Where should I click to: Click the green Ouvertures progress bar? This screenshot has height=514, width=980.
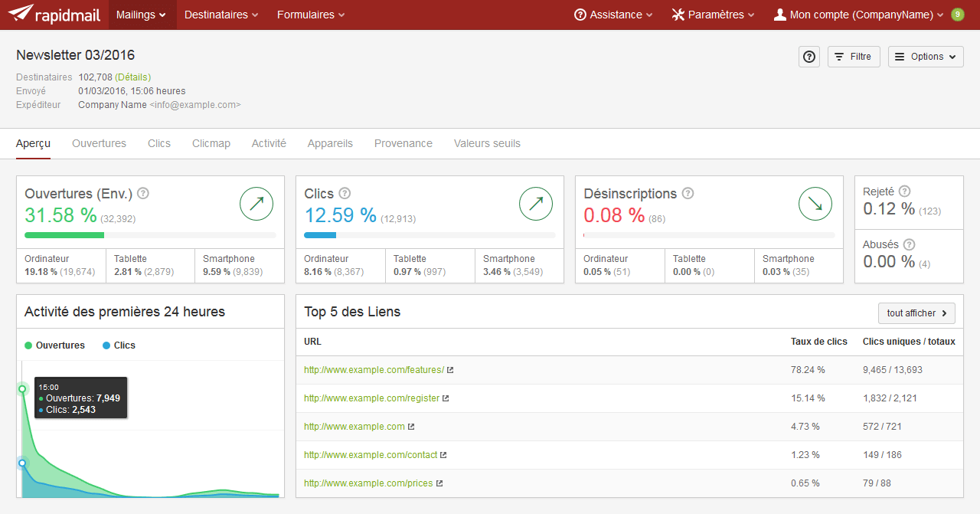[x=64, y=235]
